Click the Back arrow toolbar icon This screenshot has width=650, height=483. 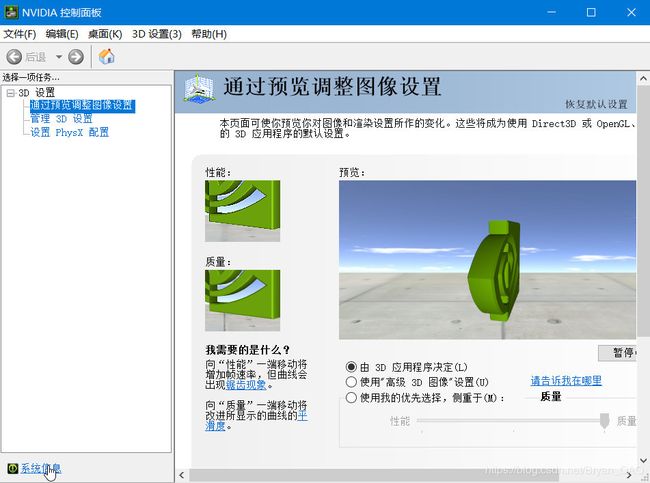(x=14, y=56)
